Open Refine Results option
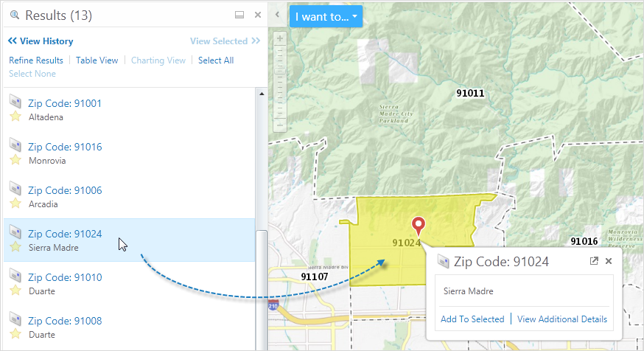Image resolution: width=644 pixels, height=351 pixels. (36, 60)
